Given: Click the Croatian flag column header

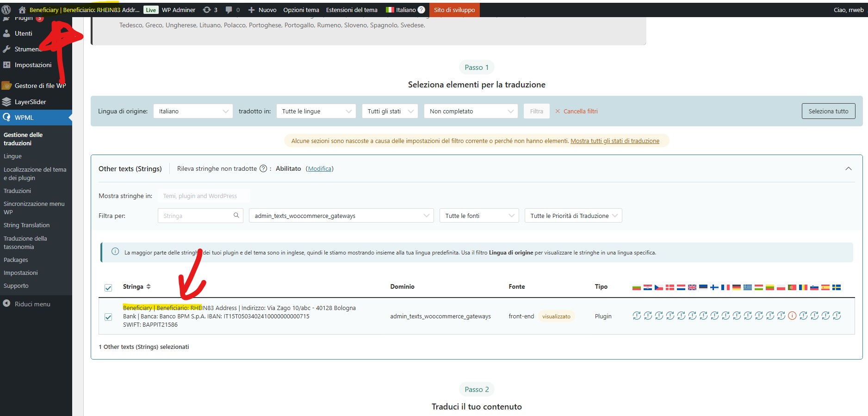Looking at the screenshot, I should point(648,287).
